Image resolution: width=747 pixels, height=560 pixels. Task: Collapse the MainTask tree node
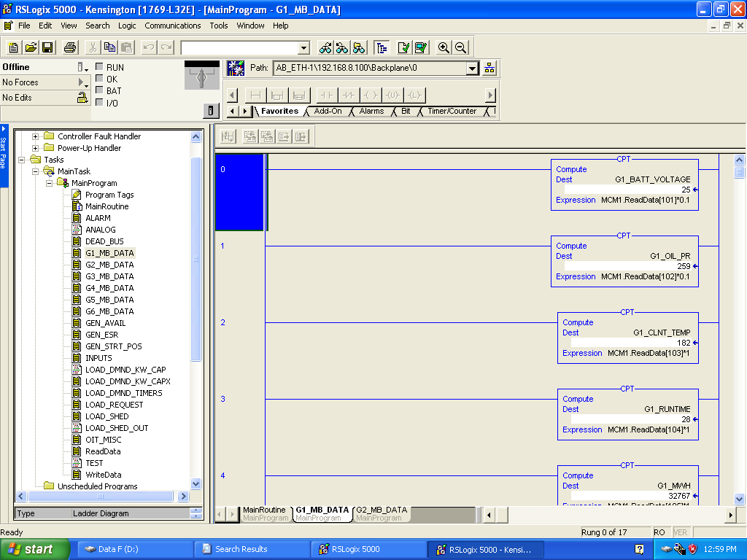[x=35, y=171]
